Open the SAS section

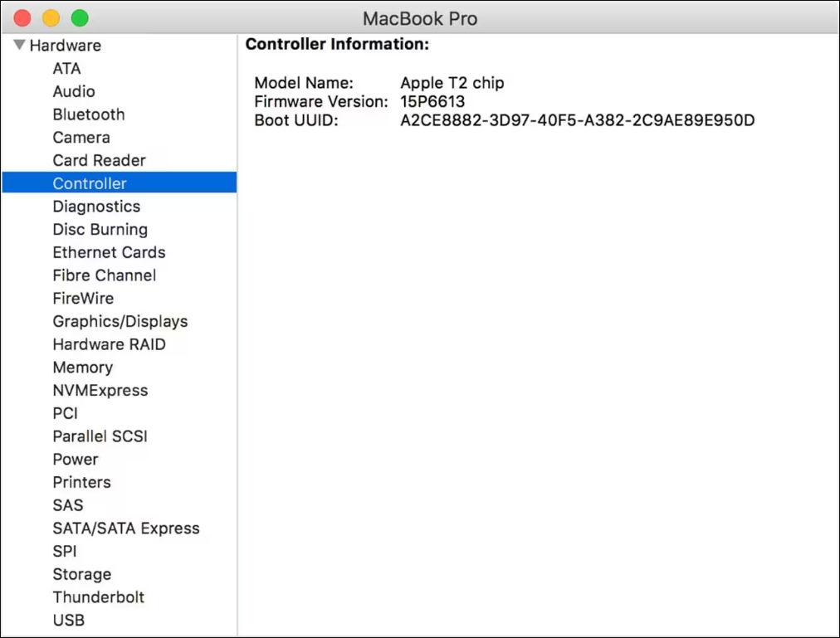click(68, 506)
